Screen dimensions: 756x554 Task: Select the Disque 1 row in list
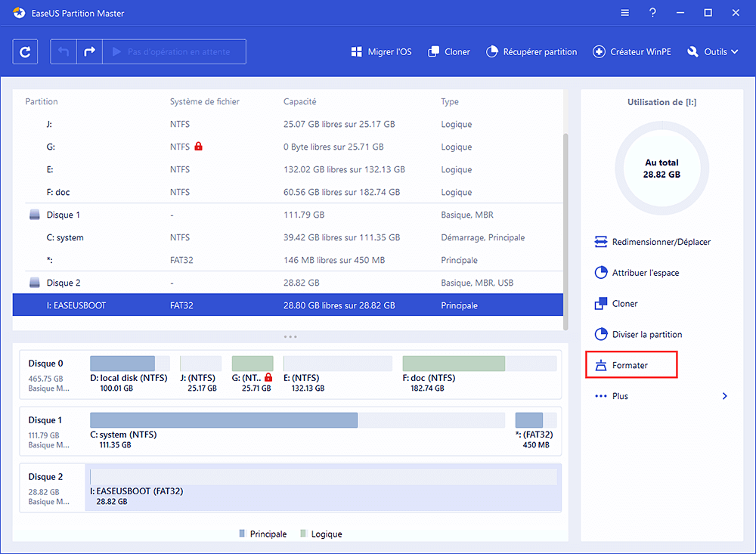coord(288,215)
